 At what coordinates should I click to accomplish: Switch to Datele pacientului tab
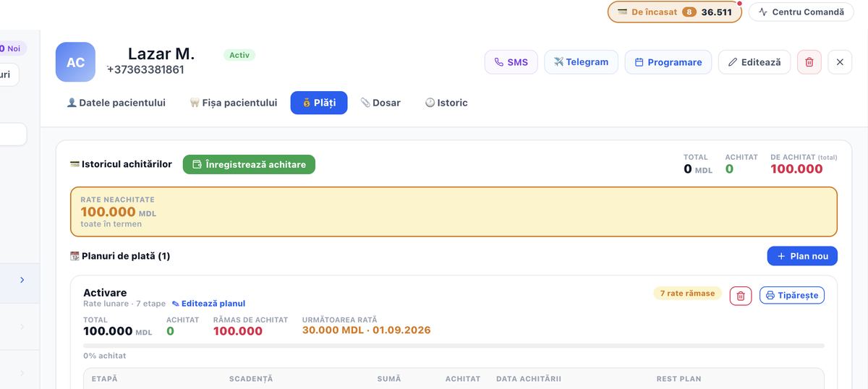(x=116, y=103)
